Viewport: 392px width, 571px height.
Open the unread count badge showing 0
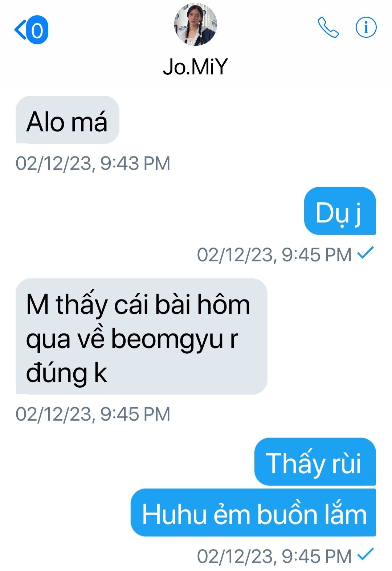point(37,30)
